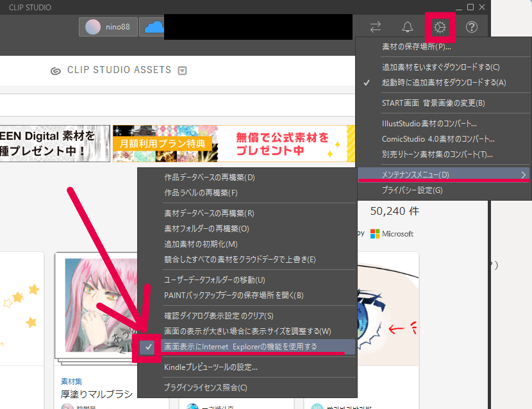This screenshot has width=532, height=409.
Task: Click the 素材集 category link
Action: (71, 381)
